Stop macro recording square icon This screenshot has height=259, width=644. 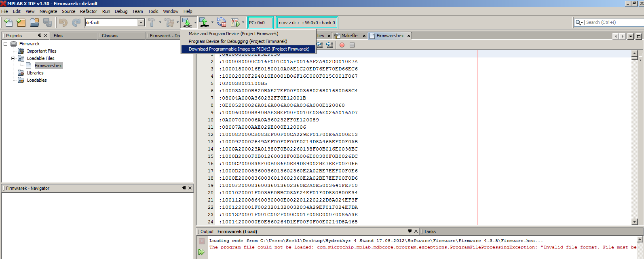click(352, 45)
